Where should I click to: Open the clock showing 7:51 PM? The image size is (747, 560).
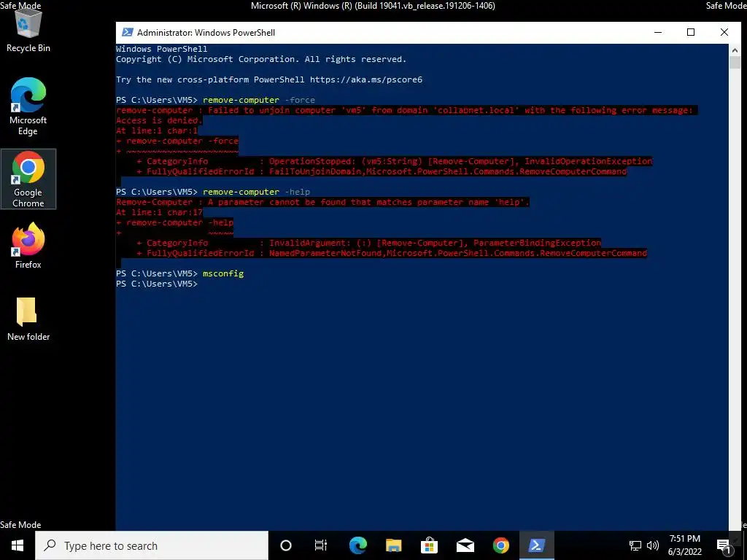[x=684, y=545]
